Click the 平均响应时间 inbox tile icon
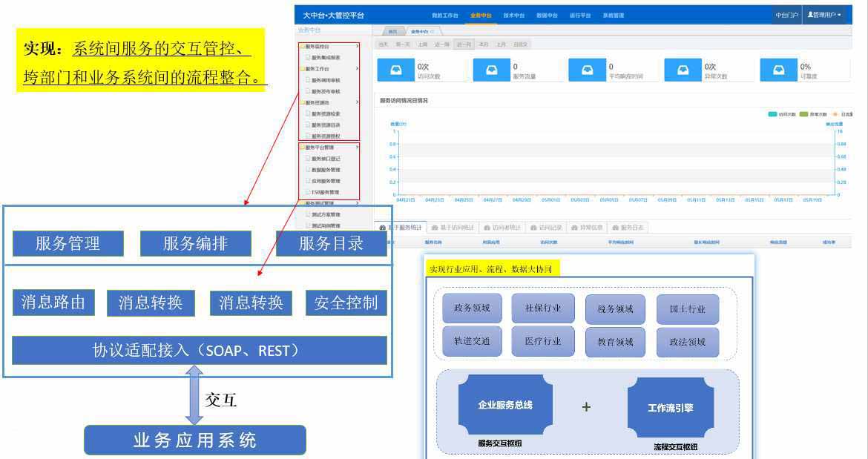 pos(587,70)
